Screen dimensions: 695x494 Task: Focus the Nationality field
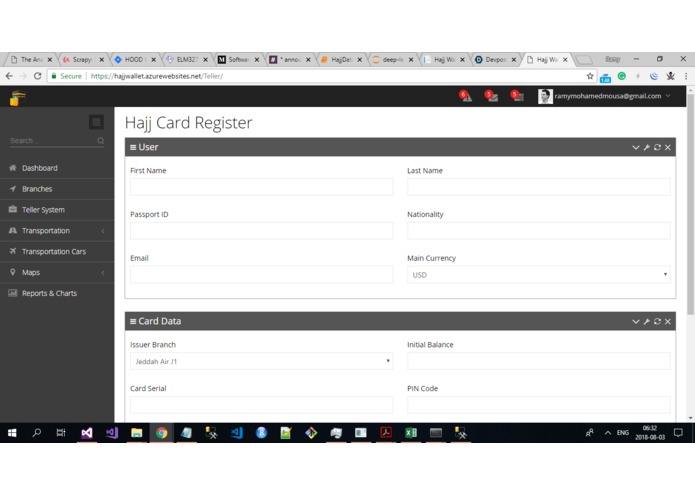539,231
